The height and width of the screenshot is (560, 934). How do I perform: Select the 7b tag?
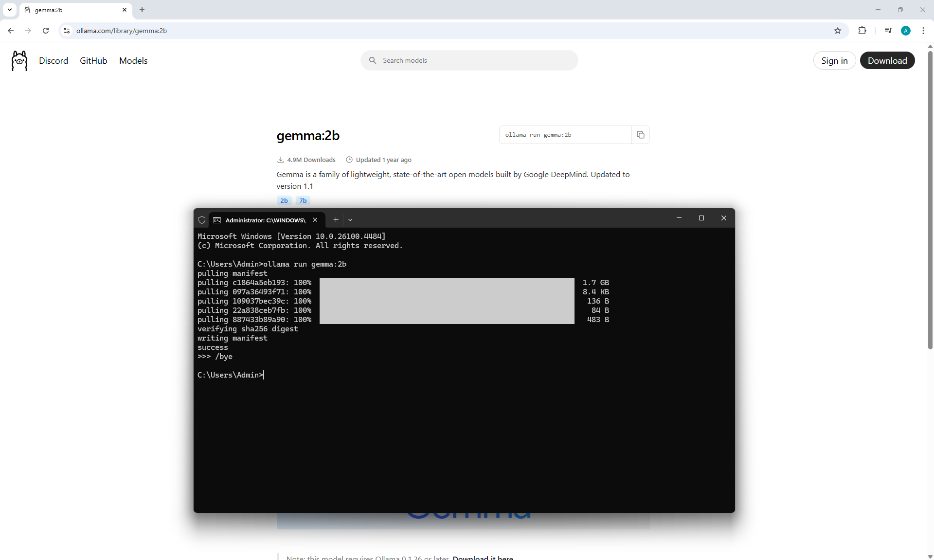click(303, 200)
